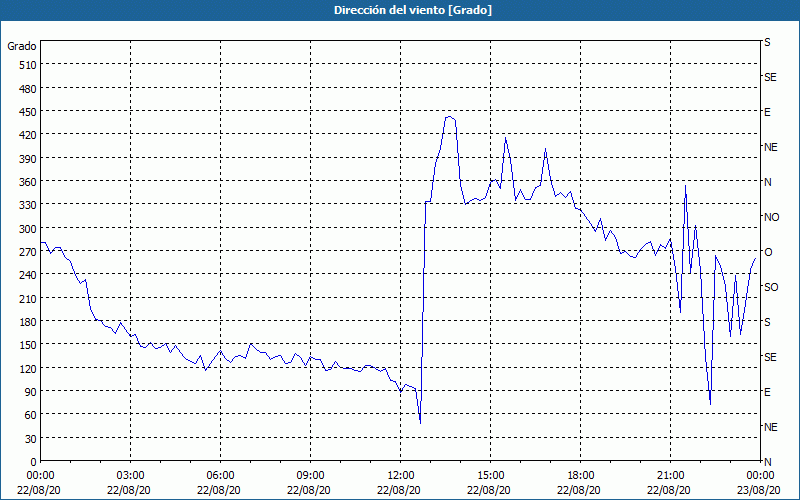Select the 510 value on the degree axis
The image size is (800, 500).
pos(28,65)
